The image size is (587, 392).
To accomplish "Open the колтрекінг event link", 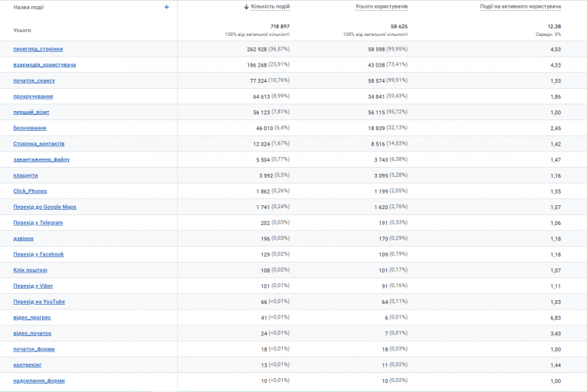I will pos(28,364).
